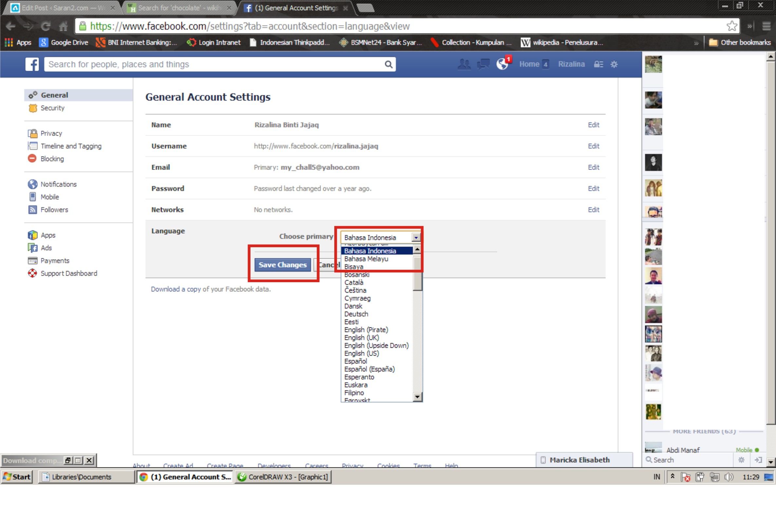
Task: Click the Save Changes button
Action: pos(283,265)
